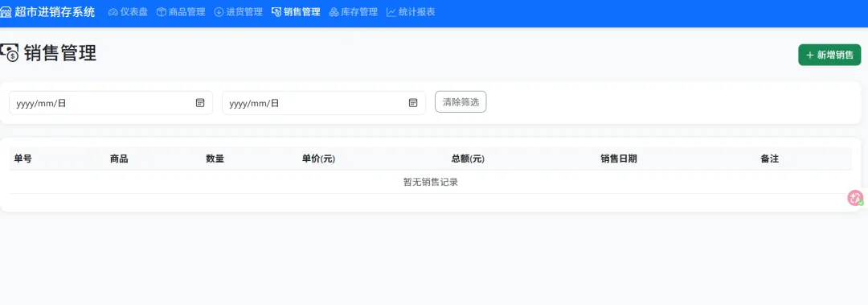Click the chart line icon next to 统计报表
Image resolution: width=868 pixels, height=305 pixels.
tap(391, 12)
